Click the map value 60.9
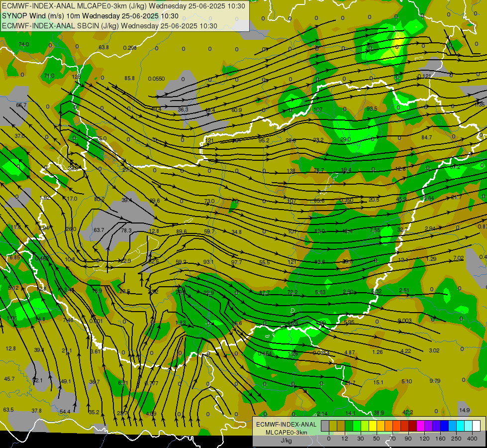 (236, 110)
